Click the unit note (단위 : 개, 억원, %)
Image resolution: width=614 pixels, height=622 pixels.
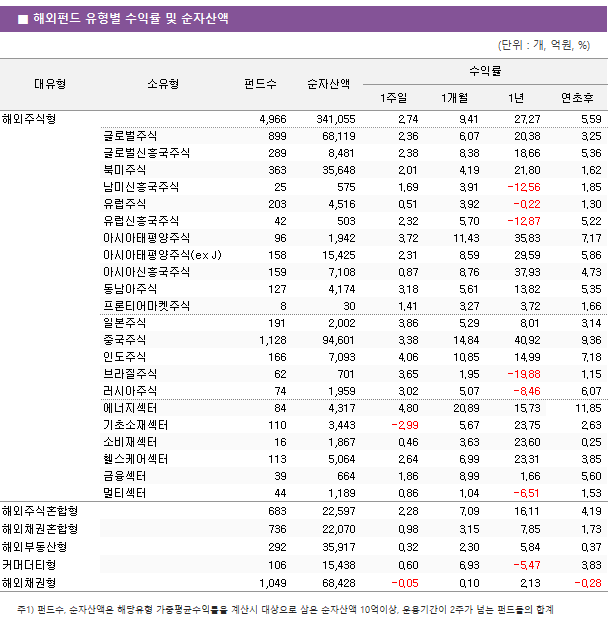(544, 45)
